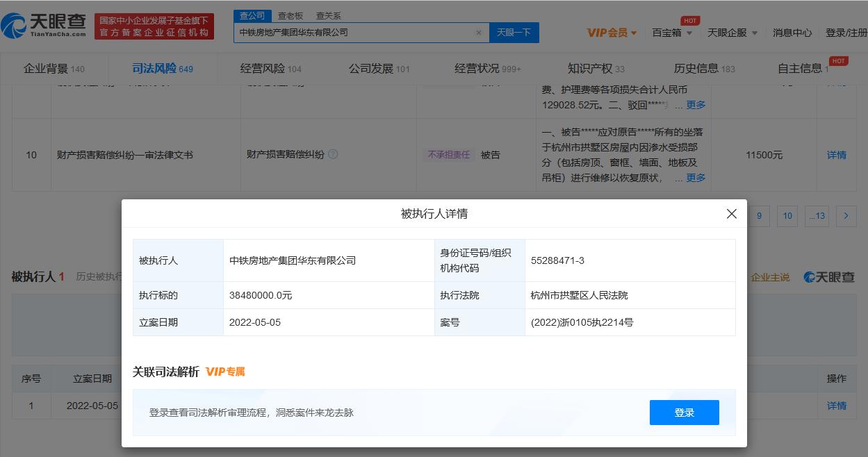The width and height of the screenshot is (868, 457).
Task: Click the blue 登录 button in dialog
Action: tap(685, 413)
